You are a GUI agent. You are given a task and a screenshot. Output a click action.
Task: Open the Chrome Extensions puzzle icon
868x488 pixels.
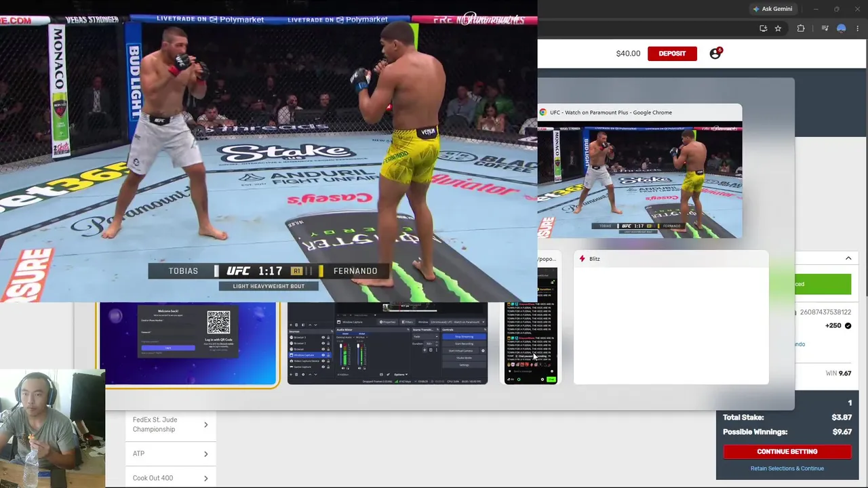click(801, 28)
